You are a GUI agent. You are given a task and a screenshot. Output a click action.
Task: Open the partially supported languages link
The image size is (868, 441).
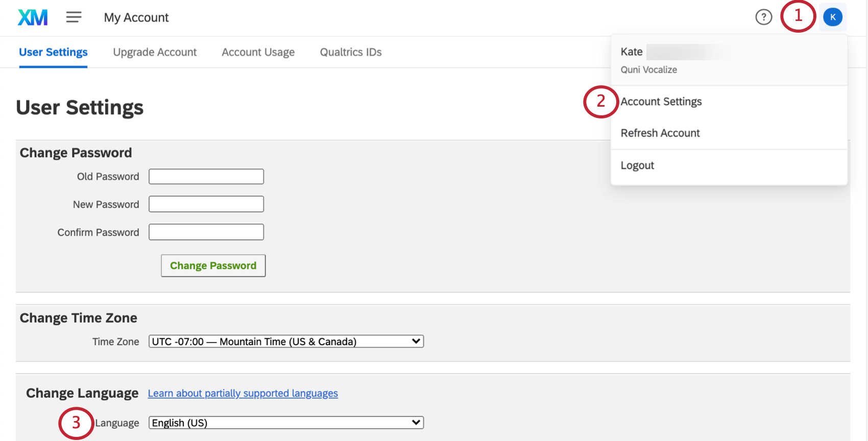[243, 394]
